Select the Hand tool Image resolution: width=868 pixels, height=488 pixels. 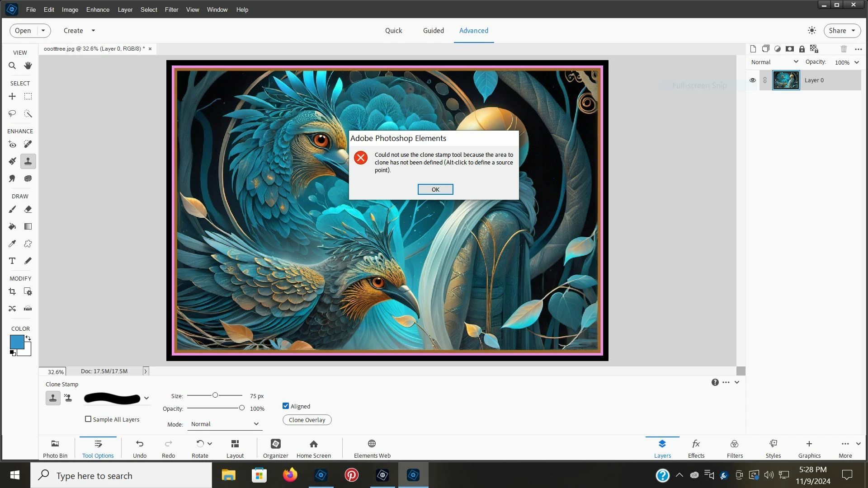click(x=28, y=66)
